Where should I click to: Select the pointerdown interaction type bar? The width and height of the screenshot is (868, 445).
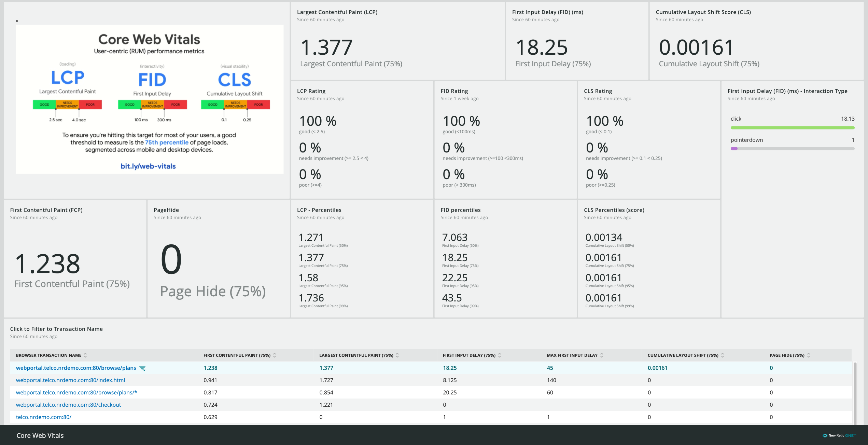[793, 149]
